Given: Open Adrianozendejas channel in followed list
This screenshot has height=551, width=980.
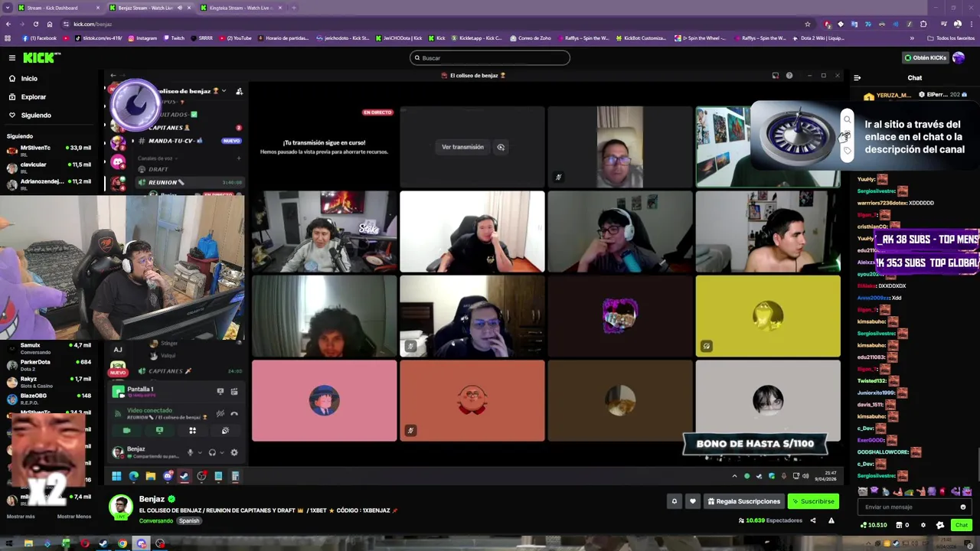Looking at the screenshot, I should tap(49, 184).
